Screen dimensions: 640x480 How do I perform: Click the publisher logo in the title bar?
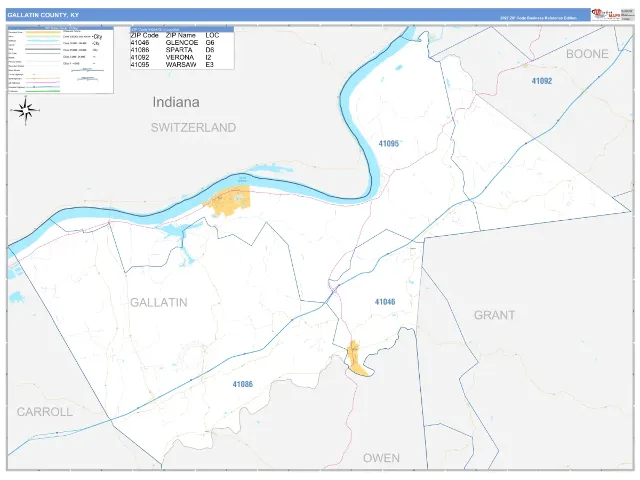click(606, 14)
